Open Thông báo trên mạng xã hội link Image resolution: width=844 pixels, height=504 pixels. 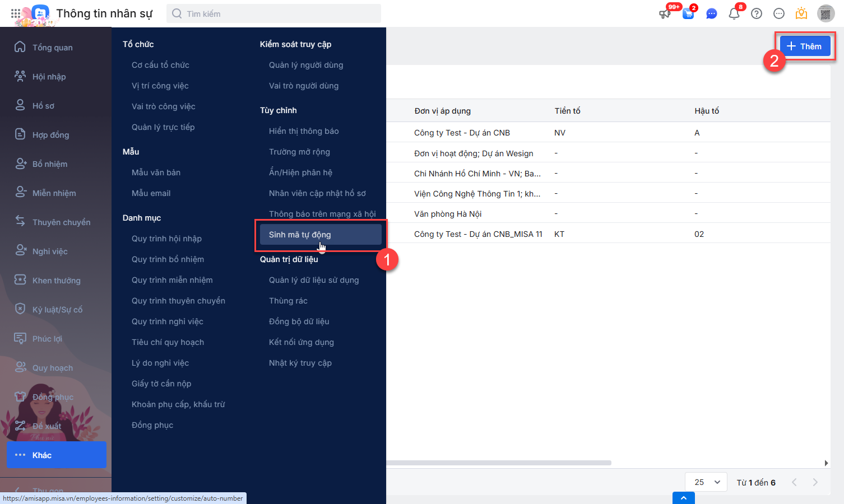322,214
